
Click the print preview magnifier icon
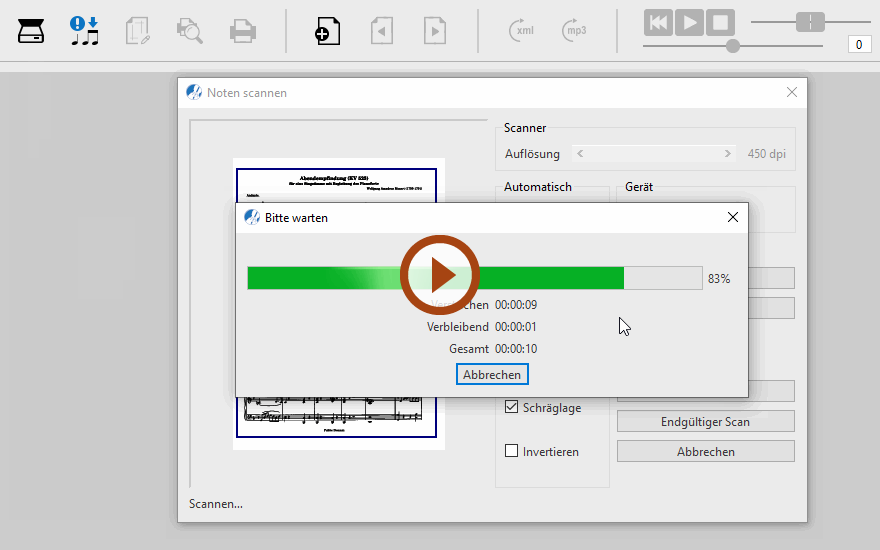click(189, 31)
